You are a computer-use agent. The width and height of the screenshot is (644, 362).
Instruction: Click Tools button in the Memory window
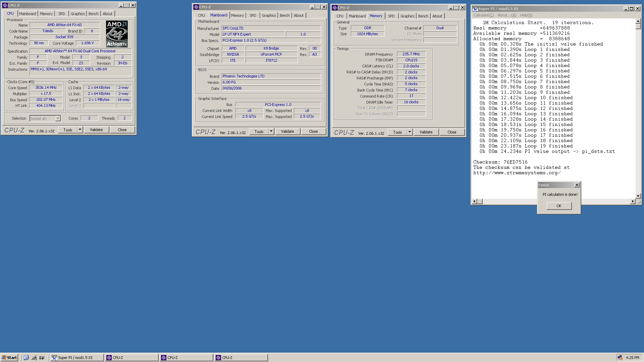[398, 132]
